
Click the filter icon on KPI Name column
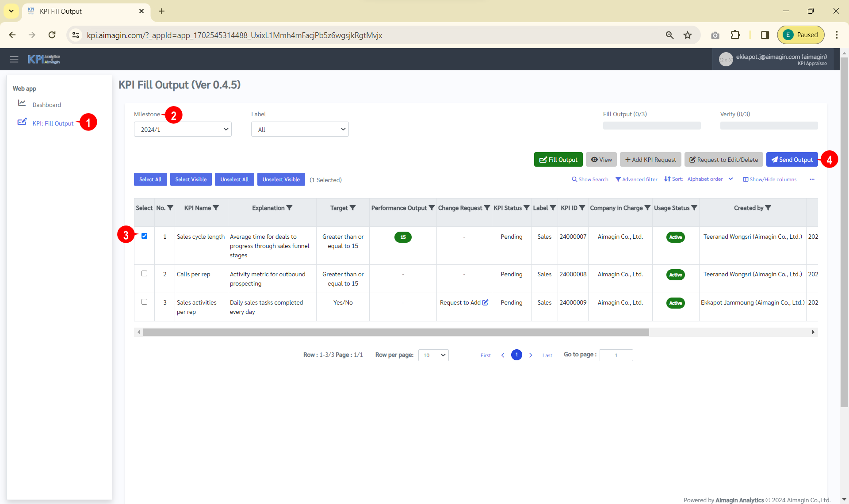coord(216,208)
